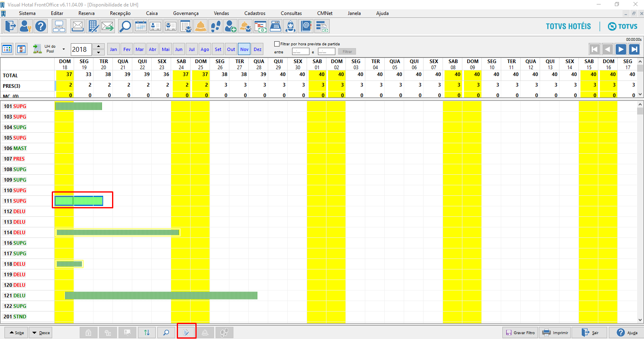644x339 pixels.
Task: Open the list with people icon
Action: pos(186,26)
